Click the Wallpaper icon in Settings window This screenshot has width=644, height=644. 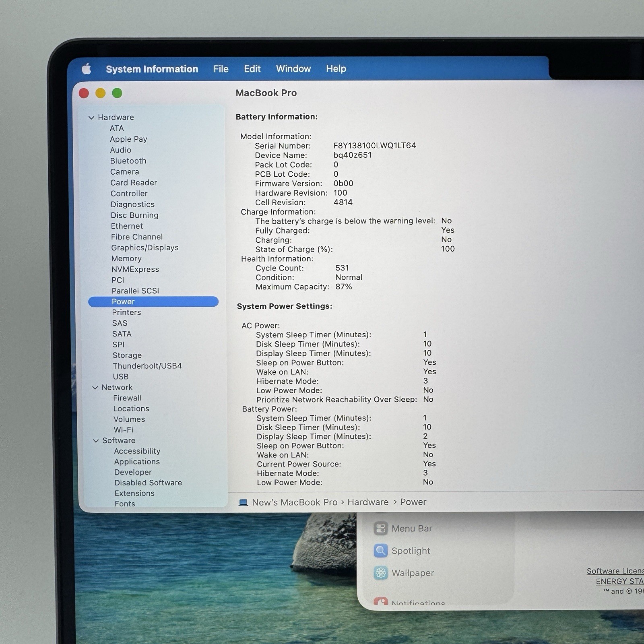(x=381, y=572)
